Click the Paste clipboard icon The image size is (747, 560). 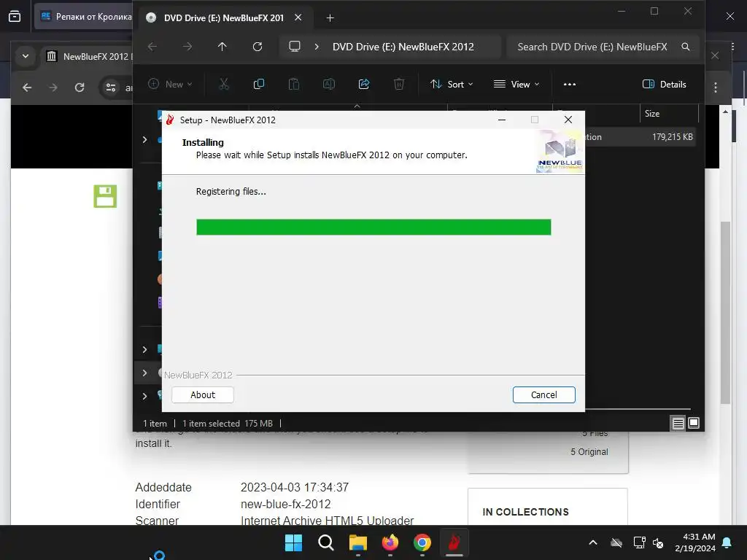294,85
